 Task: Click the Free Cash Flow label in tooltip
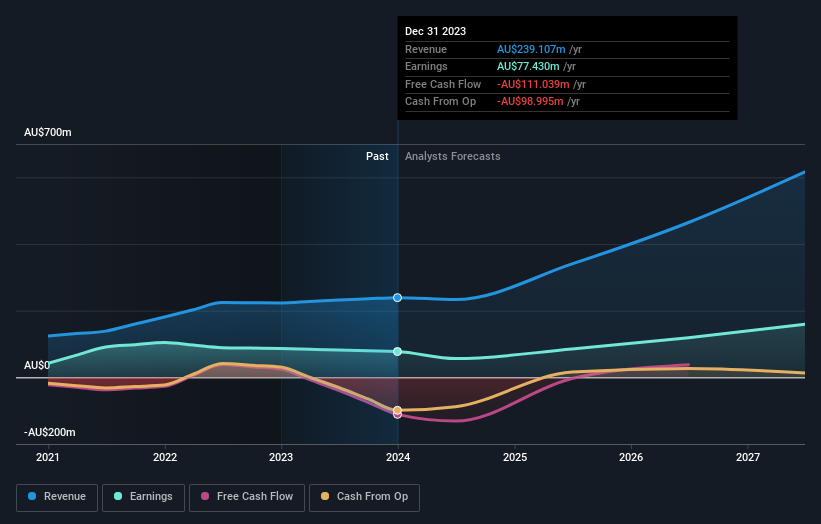(443, 84)
